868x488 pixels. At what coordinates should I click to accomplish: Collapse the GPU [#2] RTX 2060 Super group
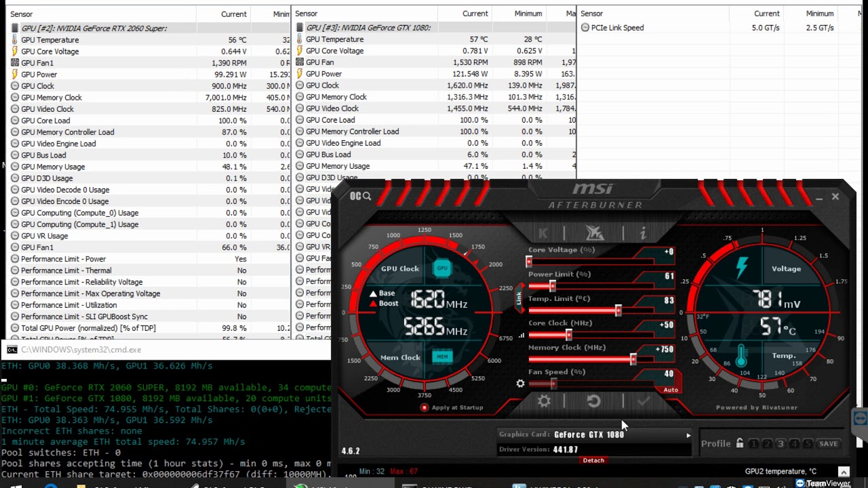click(15, 28)
